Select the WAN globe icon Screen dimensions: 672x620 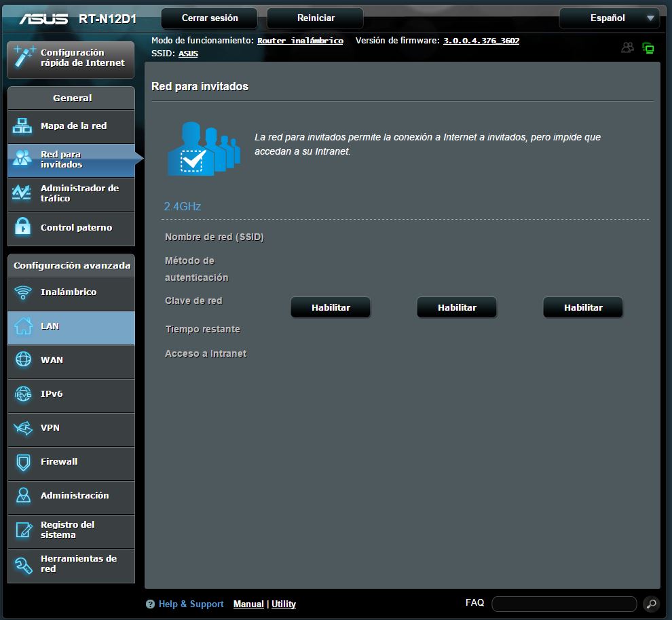pos(23,360)
